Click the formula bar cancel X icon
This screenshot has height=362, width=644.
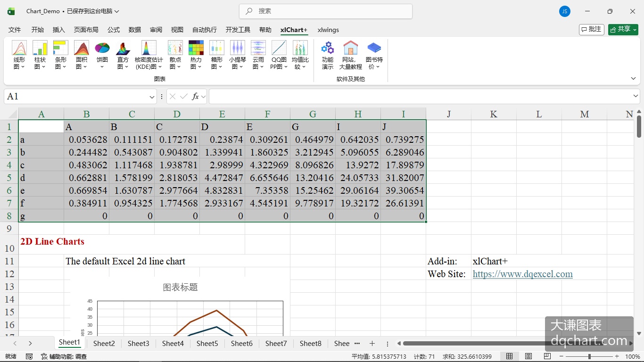click(x=173, y=97)
